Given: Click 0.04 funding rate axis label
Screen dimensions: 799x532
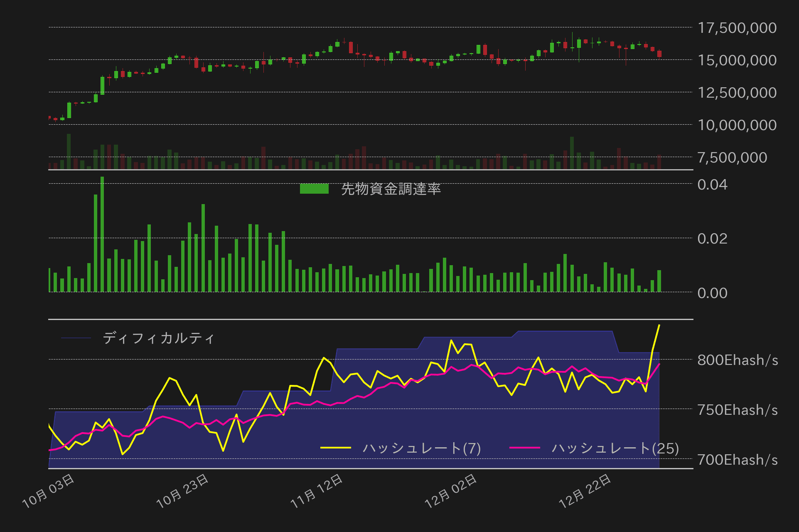Looking at the screenshot, I should coord(712,185).
